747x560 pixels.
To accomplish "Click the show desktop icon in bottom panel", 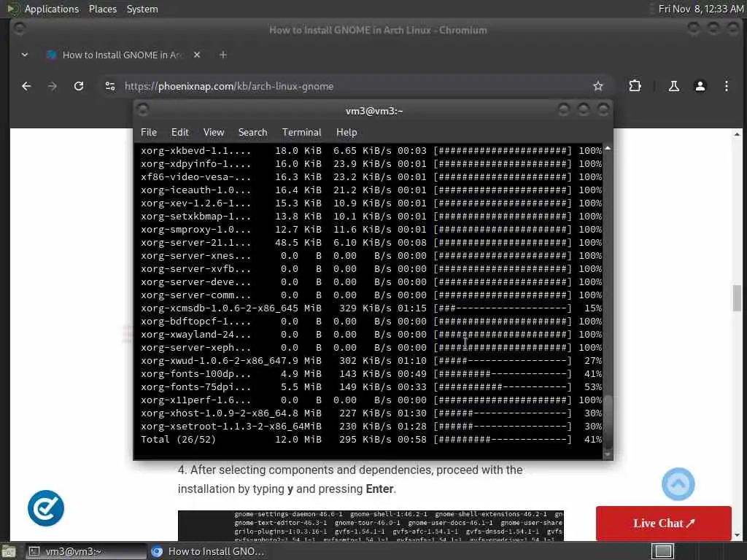I will [9, 551].
